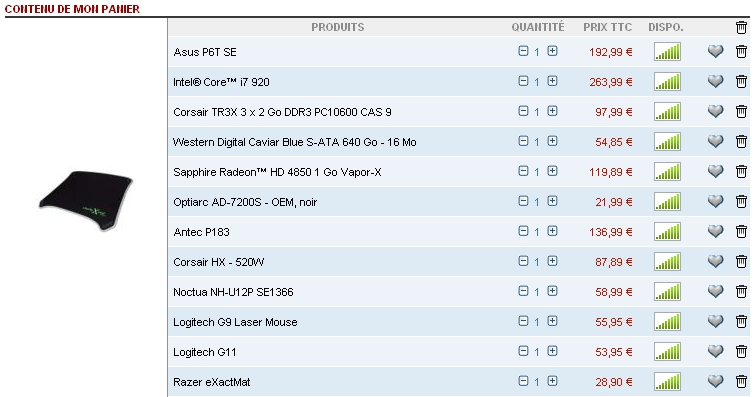
Task: Add Intel Core i7 920 to wishlist
Action: pyautogui.click(x=716, y=81)
